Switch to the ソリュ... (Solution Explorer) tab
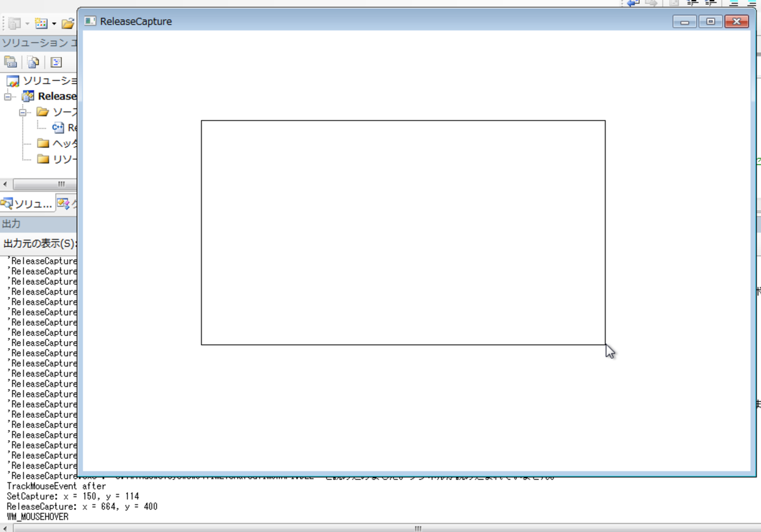Viewport: 761px width, 532px height. pos(27,204)
